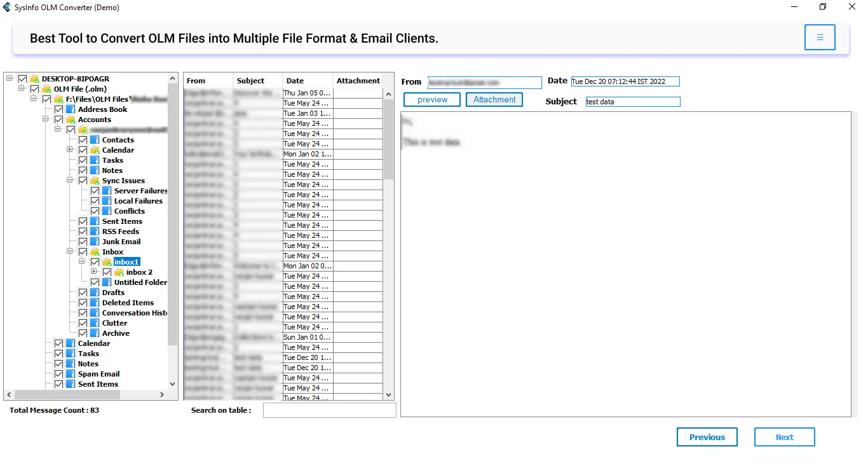Click the Conversation History folder icon

[x=95, y=313]
